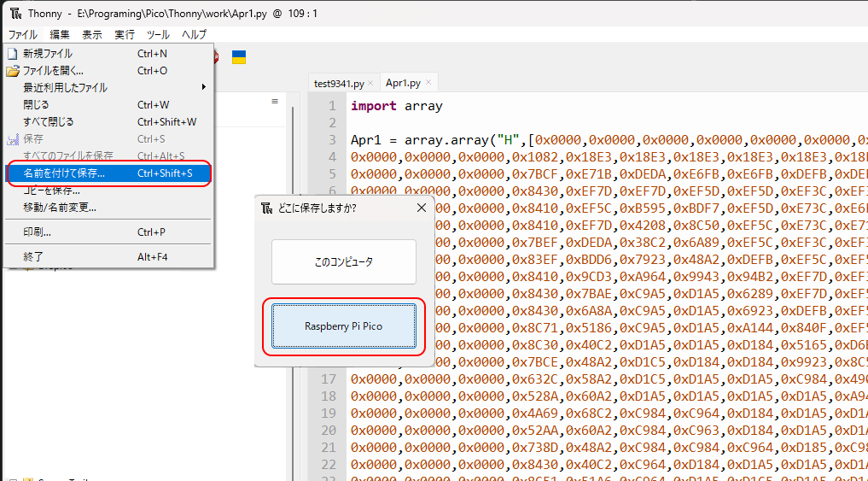Click line number 22 in the gutter
The image size is (868, 481).
(329, 466)
